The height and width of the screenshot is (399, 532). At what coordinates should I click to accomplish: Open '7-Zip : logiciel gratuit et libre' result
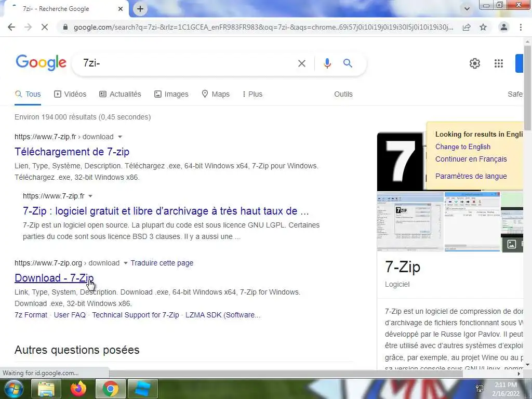(x=166, y=211)
